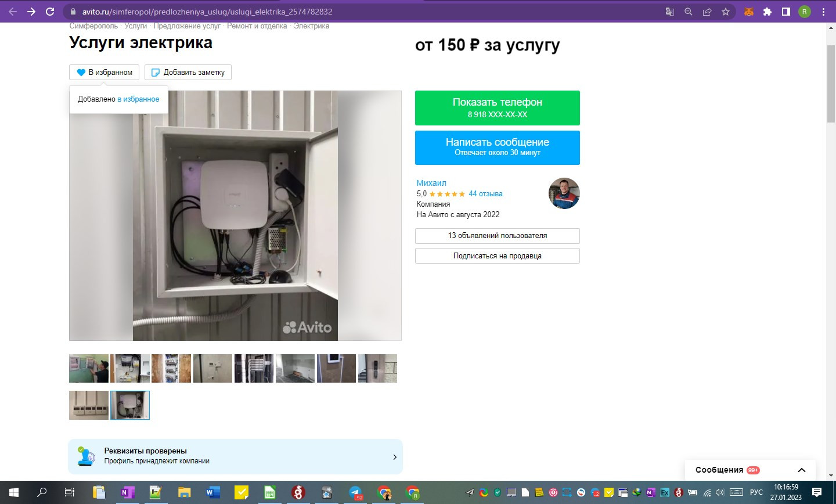The width and height of the screenshot is (836, 504).
Task: Open the touch keyboard tray icon
Action: coord(736,492)
